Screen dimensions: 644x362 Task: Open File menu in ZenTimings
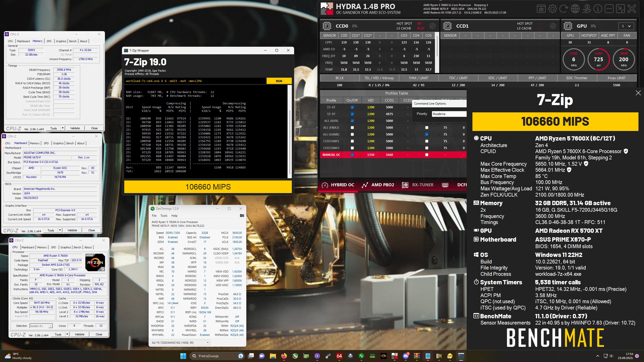pos(154,216)
